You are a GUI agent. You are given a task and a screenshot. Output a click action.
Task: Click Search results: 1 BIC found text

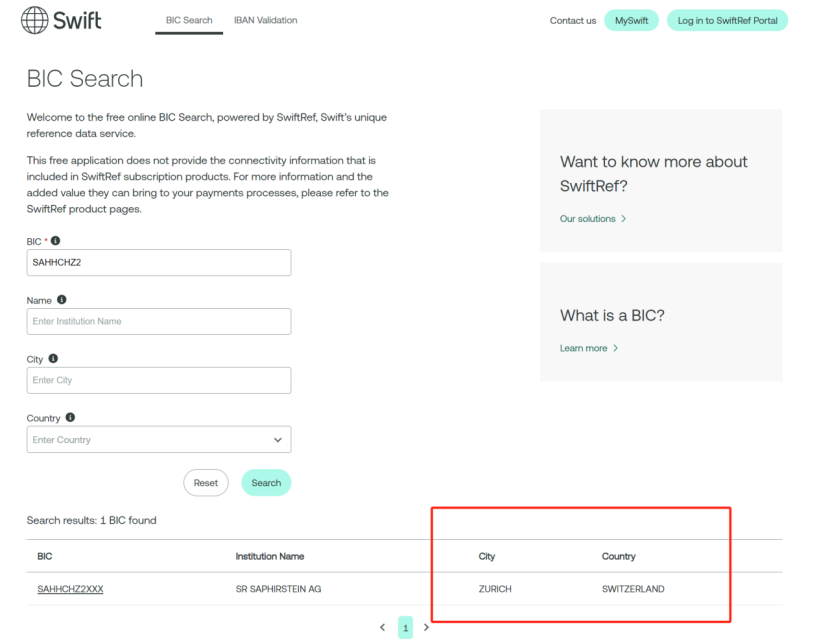click(x=92, y=520)
